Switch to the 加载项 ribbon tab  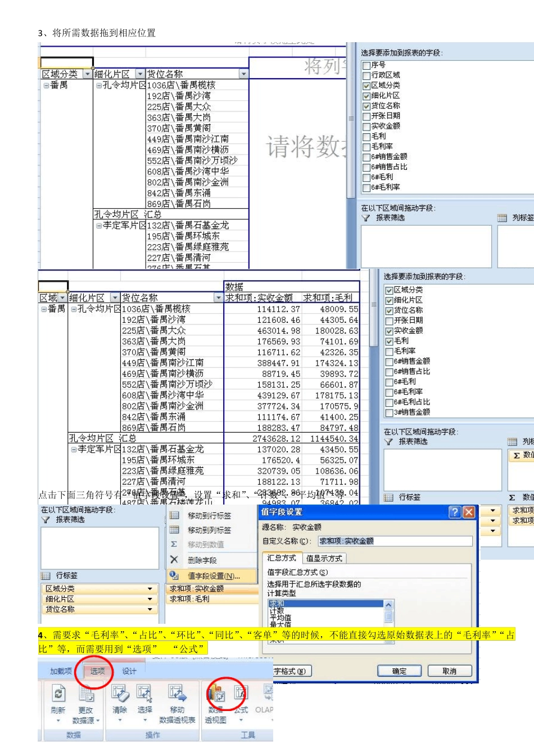[x=61, y=671]
